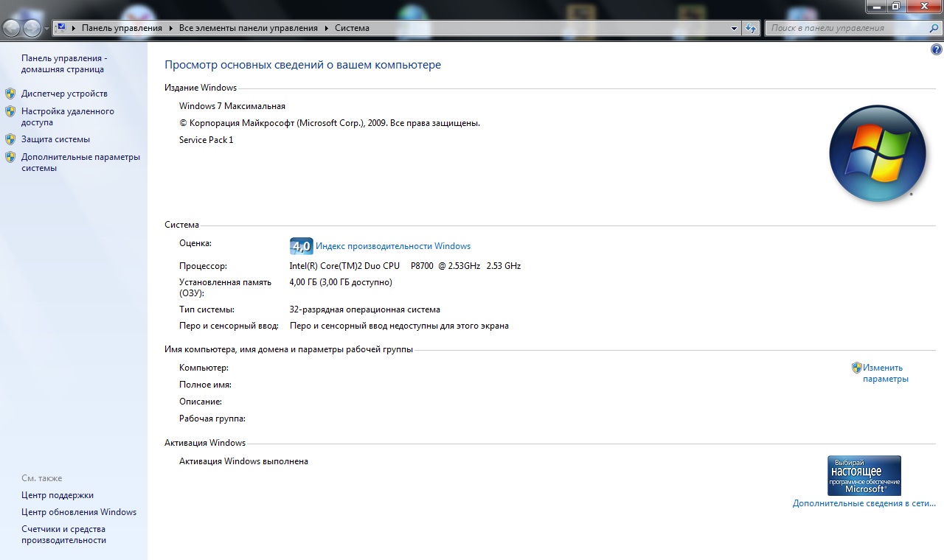Viewport: 944px width, 560px height.
Task: Open 'Настройка удаленного доступа' link
Action: coord(68,116)
